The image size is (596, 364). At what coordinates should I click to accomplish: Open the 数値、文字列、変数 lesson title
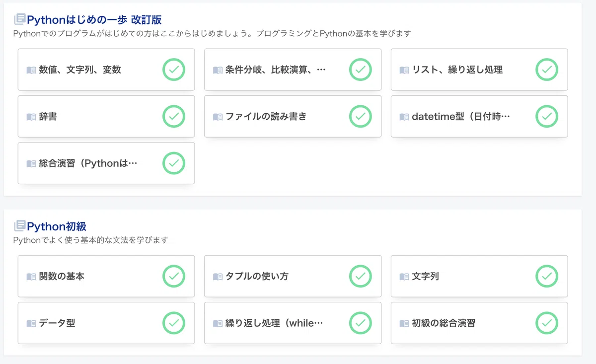[x=80, y=70]
